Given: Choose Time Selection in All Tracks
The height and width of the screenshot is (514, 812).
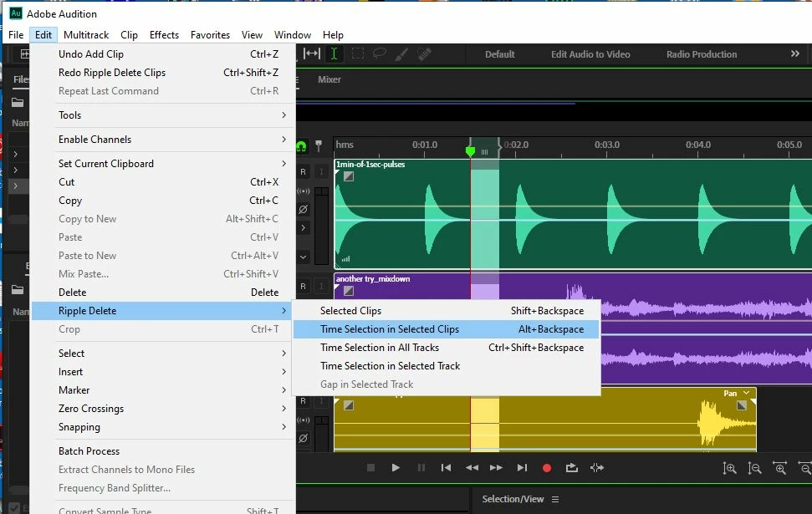Looking at the screenshot, I should point(446,348).
